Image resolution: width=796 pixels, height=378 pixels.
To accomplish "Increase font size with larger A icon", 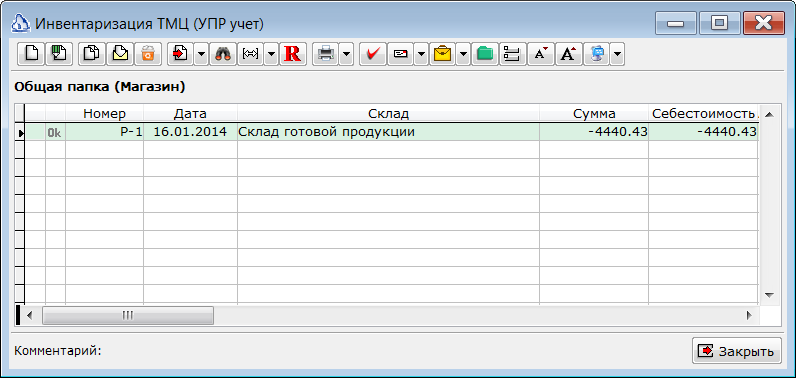I will [569, 53].
